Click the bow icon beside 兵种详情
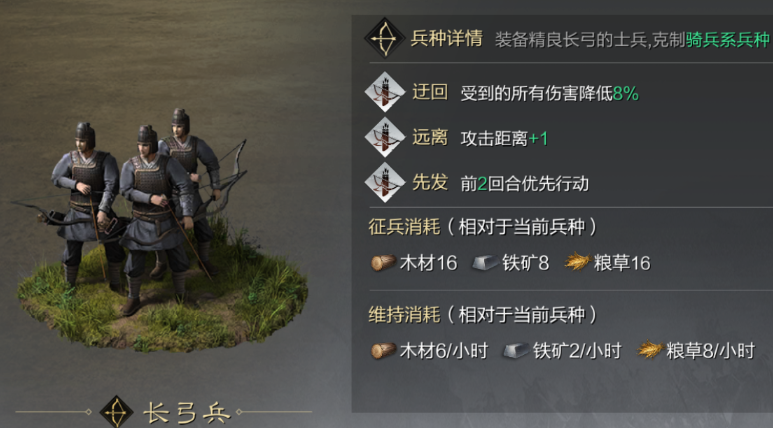This screenshot has height=428, width=773. [385, 38]
